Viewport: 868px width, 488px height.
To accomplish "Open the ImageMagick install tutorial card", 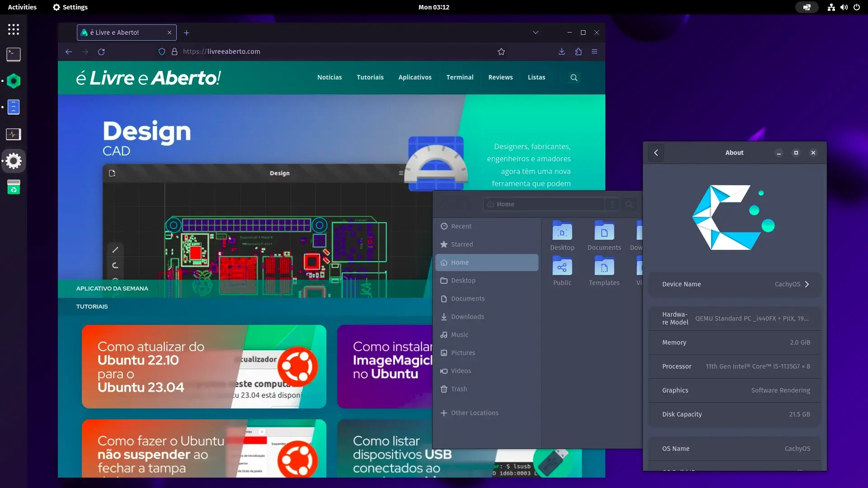I will 385,366.
